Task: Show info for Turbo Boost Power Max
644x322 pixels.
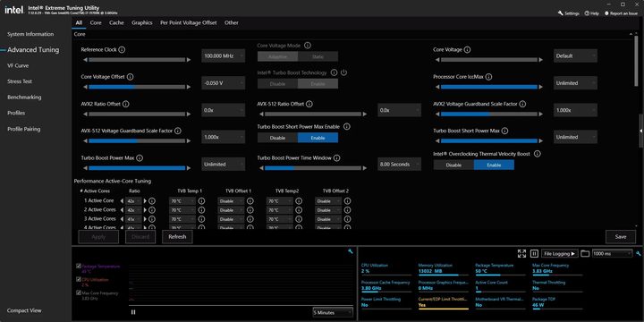Action: (140, 157)
